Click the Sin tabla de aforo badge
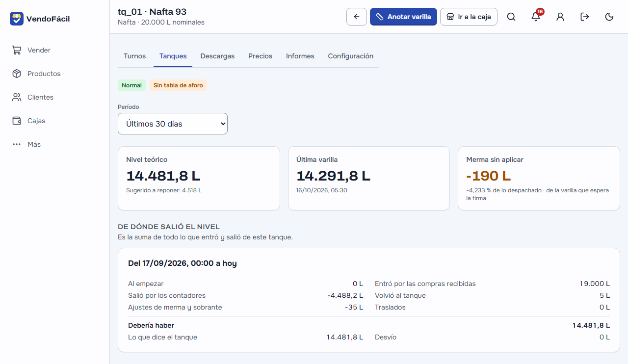The width and height of the screenshot is (628, 364). (178, 85)
